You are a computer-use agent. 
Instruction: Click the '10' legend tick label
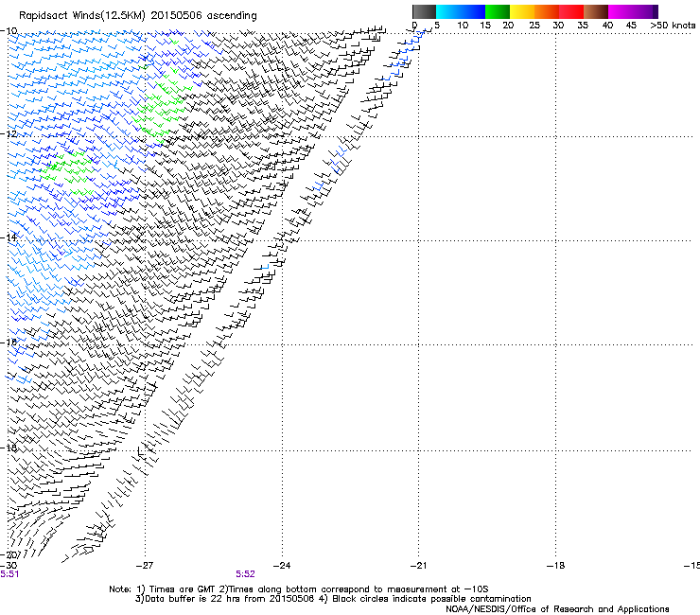tap(463, 26)
